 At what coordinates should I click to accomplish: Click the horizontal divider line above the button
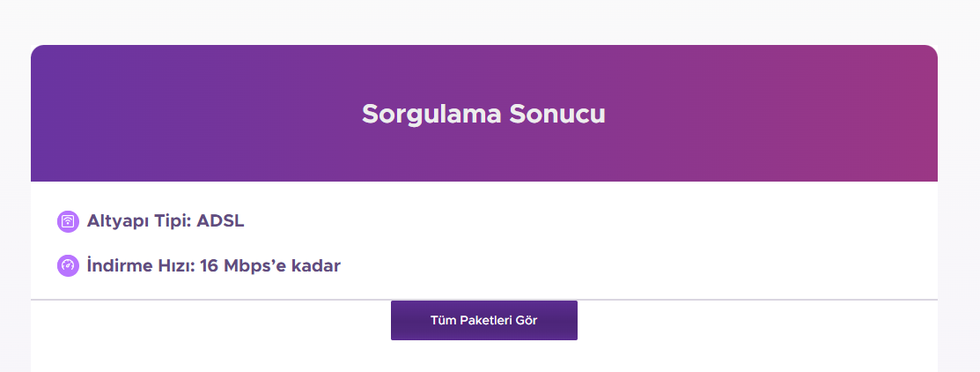tap(483, 300)
